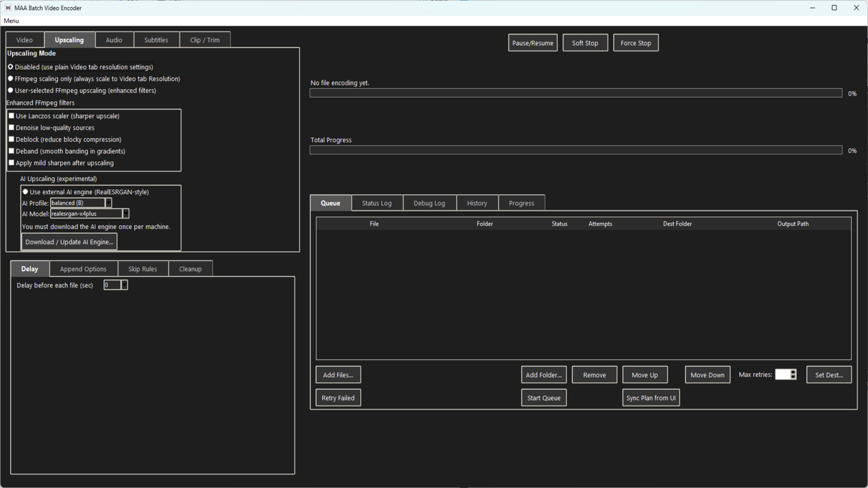Open the AI Model dropdown
The width and height of the screenshot is (868, 488).
[x=125, y=213]
